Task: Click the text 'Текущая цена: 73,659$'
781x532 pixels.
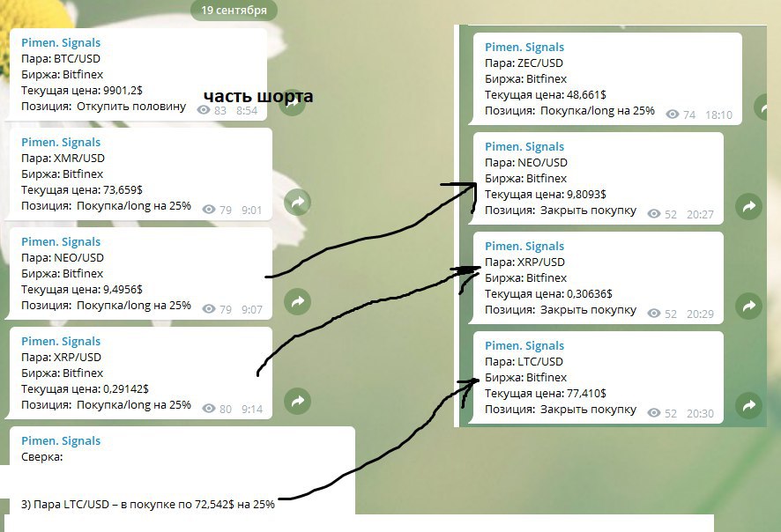Action: tap(82, 190)
